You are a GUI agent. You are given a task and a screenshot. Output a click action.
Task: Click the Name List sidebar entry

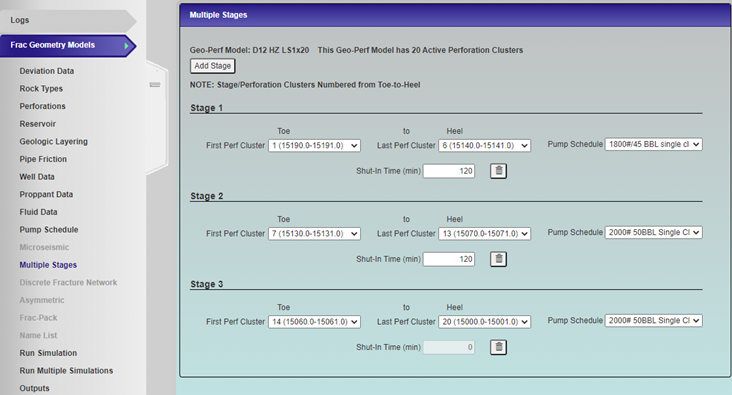38,335
